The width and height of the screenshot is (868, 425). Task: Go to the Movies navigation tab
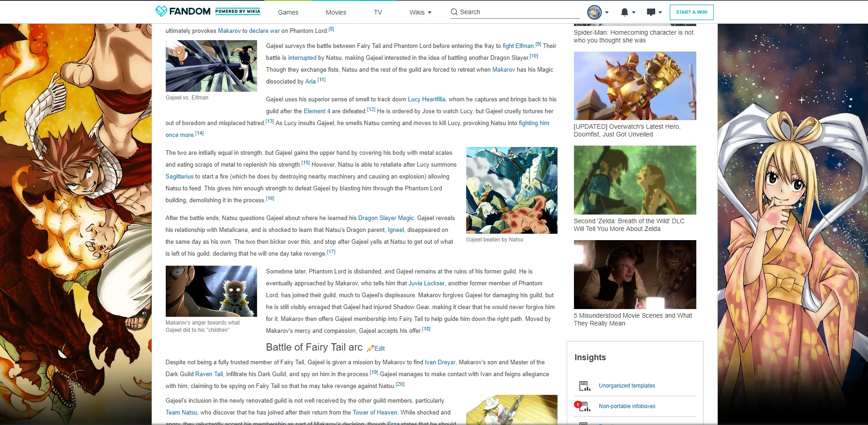(336, 12)
